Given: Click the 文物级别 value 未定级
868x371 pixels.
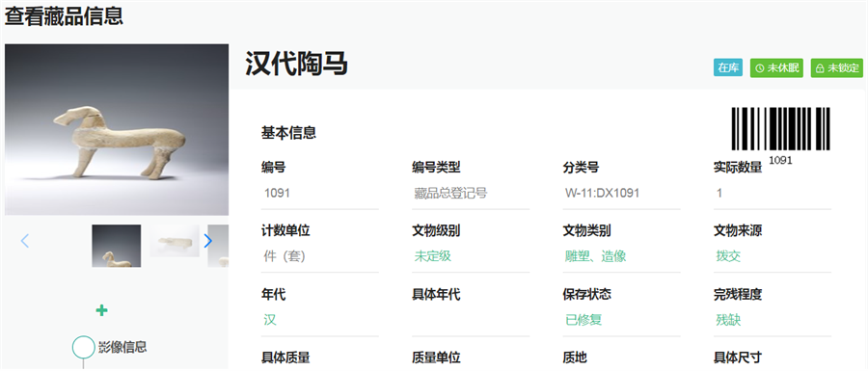Looking at the screenshot, I should click(x=433, y=256).
